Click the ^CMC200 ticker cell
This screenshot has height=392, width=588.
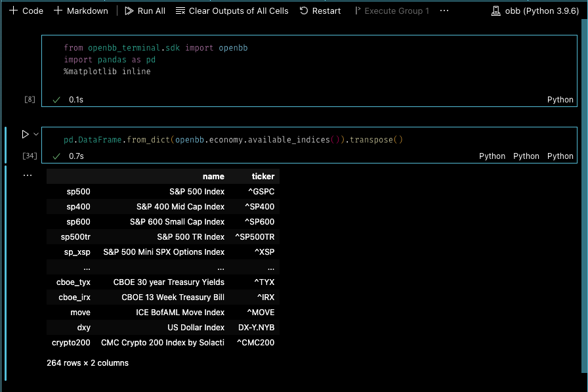click(x=256, y=343)
